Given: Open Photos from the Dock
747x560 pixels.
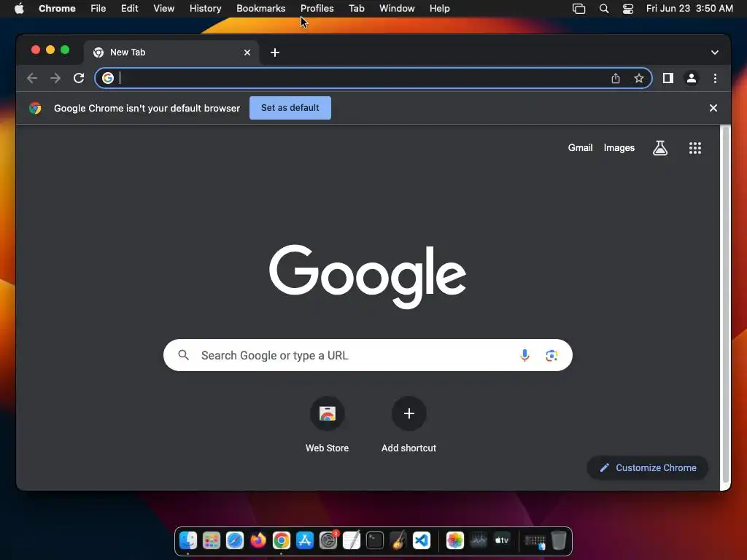Looking at the screenshot, I should pyautogui.click(x=455, y=540).
